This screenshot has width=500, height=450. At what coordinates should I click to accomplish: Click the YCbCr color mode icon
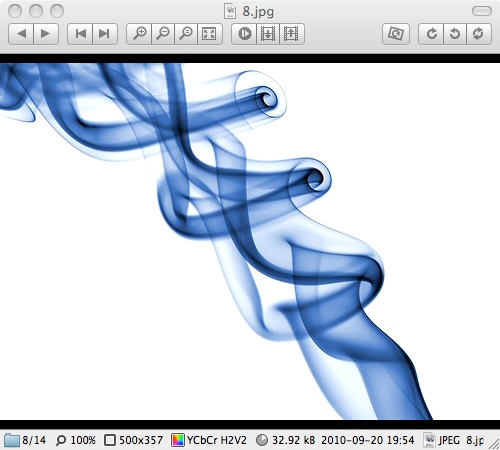(x=178, y=440)
